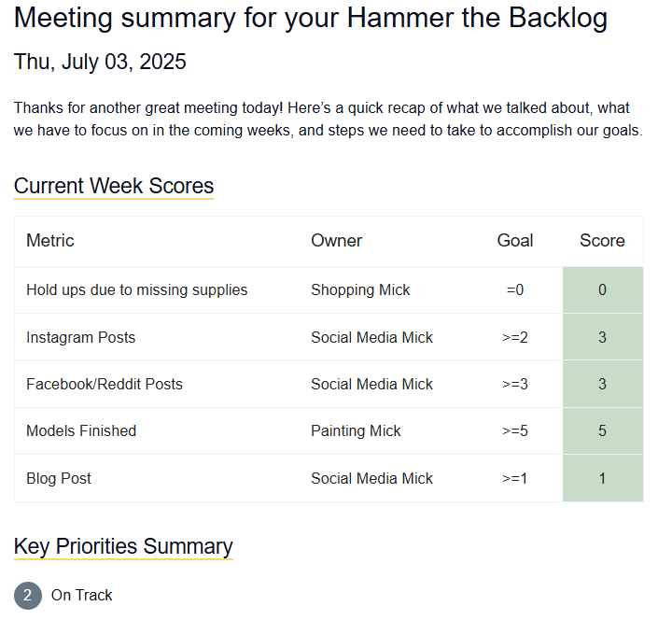Click the Instagram Posts metric label
Image resolution: width=672 pixels, height=620 pixels.
point(80,337)
